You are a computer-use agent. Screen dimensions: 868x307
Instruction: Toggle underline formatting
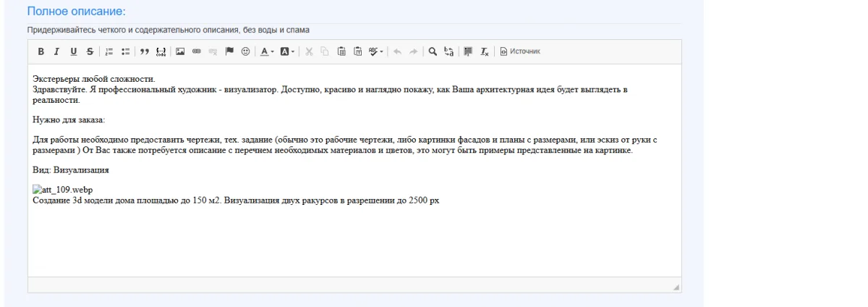(x=73, y=51)
